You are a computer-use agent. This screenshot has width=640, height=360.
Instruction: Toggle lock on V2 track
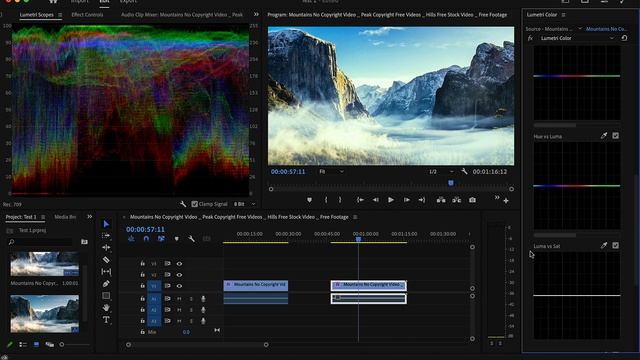tap(142, 275)
